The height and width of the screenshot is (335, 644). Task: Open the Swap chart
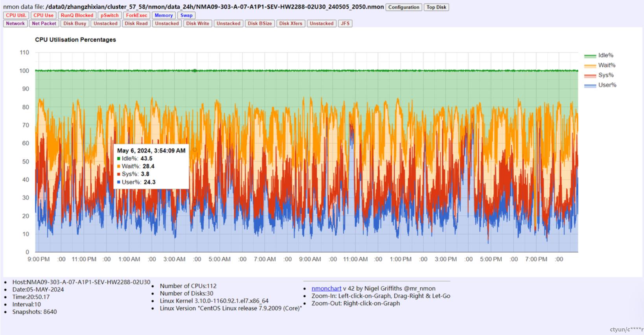click(186, 15)
